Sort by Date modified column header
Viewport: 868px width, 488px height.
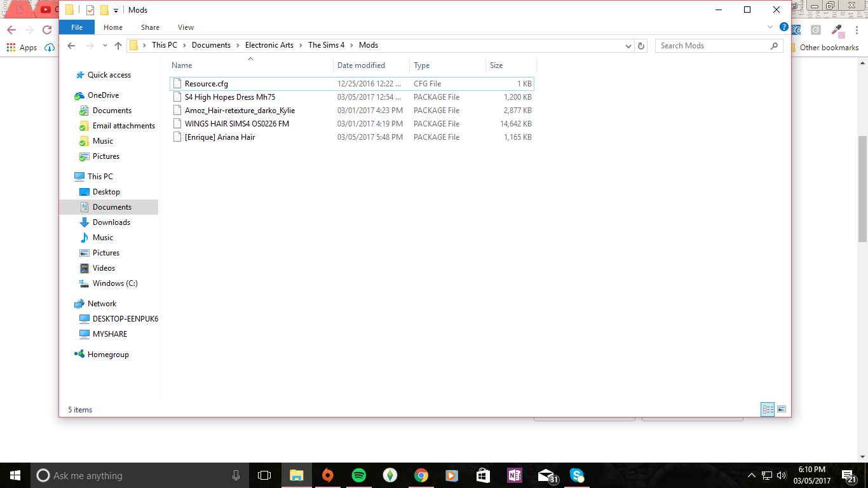point(371,65)
